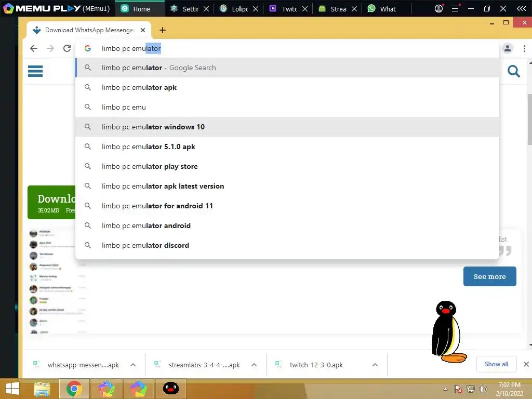Screen dimensions: 532x399
Task: Click the Pingu penguin desktop pet
Action: click(448, 332)
